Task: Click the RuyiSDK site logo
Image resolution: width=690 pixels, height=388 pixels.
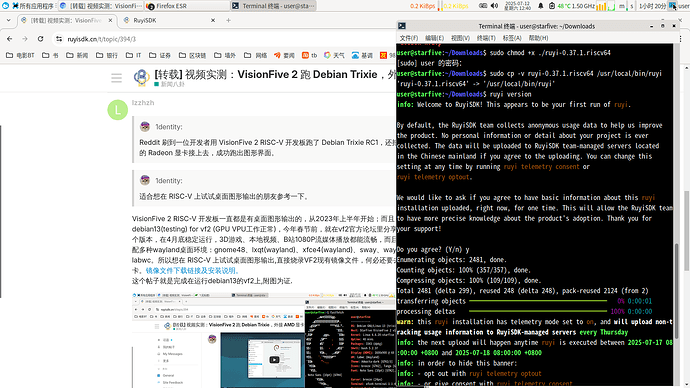Action: 141,77
